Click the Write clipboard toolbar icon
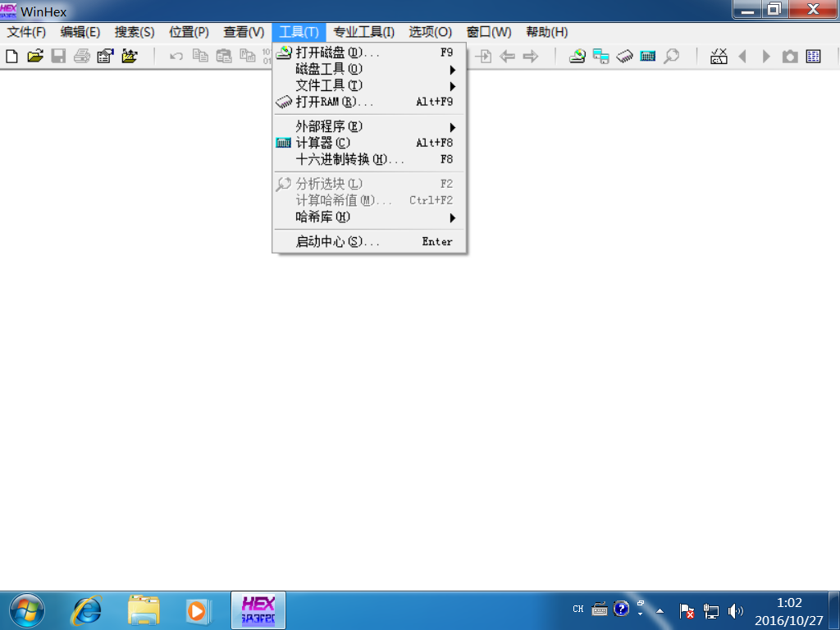Screen dimensions: 840x630 point(248,56)
